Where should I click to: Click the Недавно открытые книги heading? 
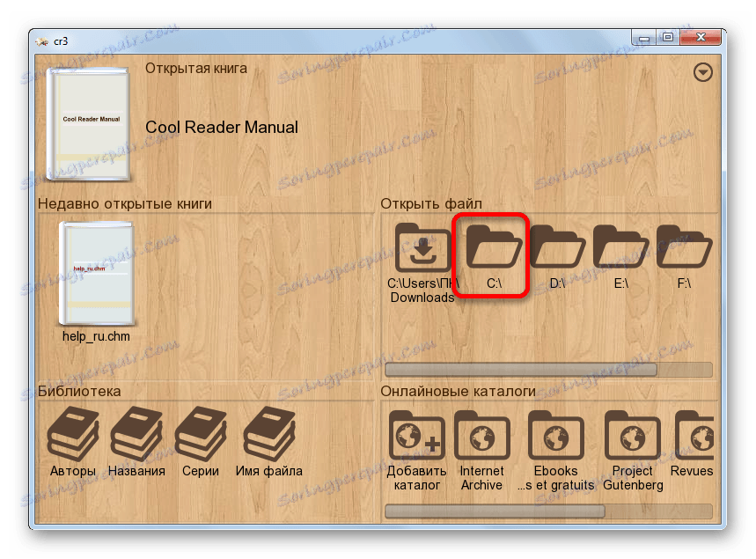tap(125, 204)
